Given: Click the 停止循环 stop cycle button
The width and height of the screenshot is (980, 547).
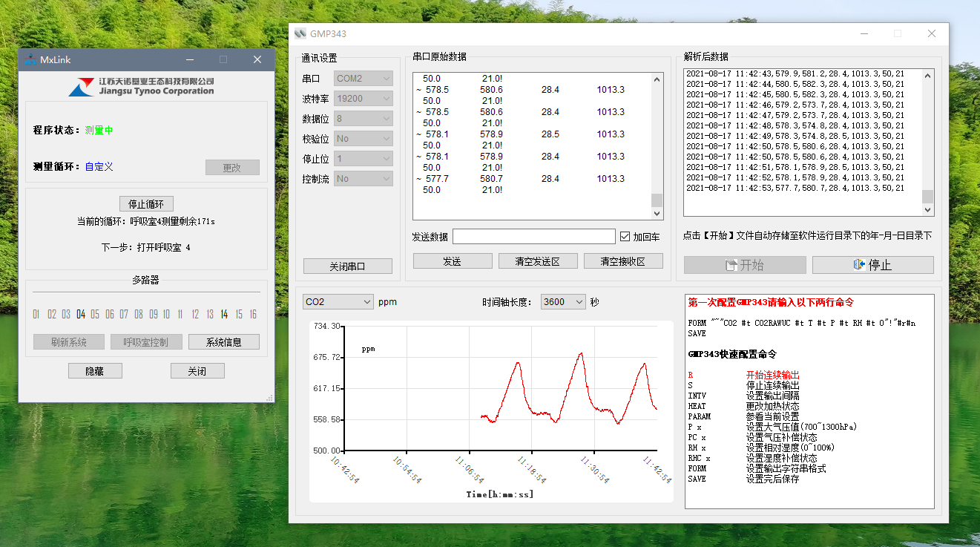Looking at the screenshot, I should point(145,203).
